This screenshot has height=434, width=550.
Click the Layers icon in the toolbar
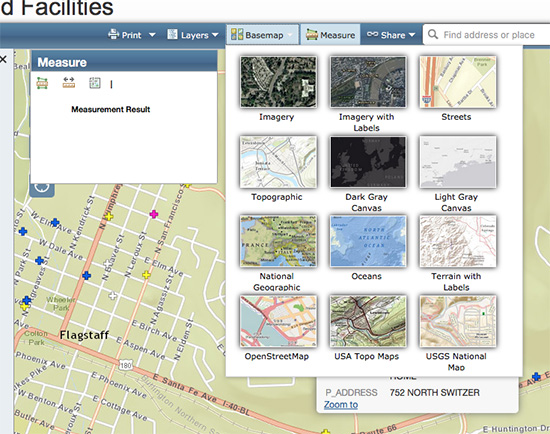172,34
